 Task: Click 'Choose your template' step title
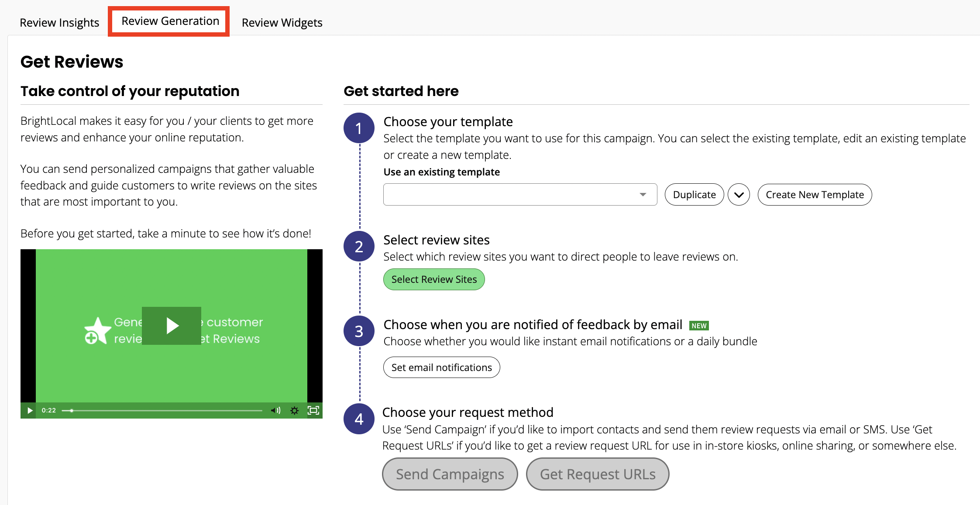[x=448, y=122]
